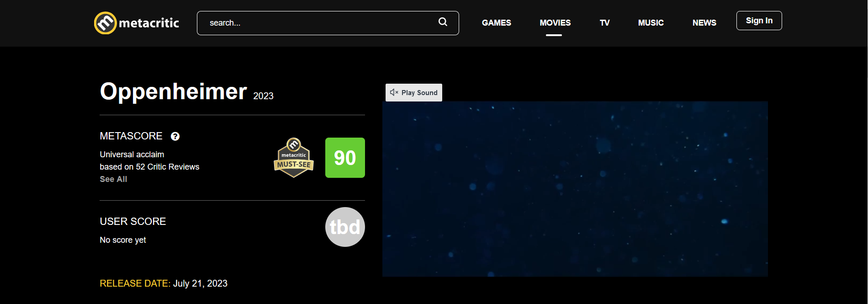The height and width of the screenshot is (304, 868).
Task: Click the Oppenheimer trailer video
Action: pos(575,189)
